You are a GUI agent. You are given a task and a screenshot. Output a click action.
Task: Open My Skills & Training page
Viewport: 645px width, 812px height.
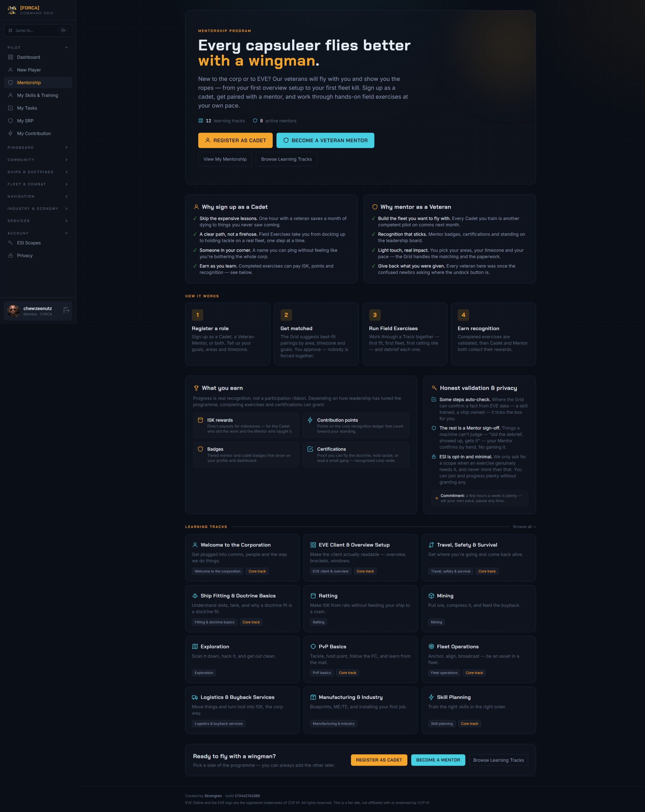click(38, 95)
